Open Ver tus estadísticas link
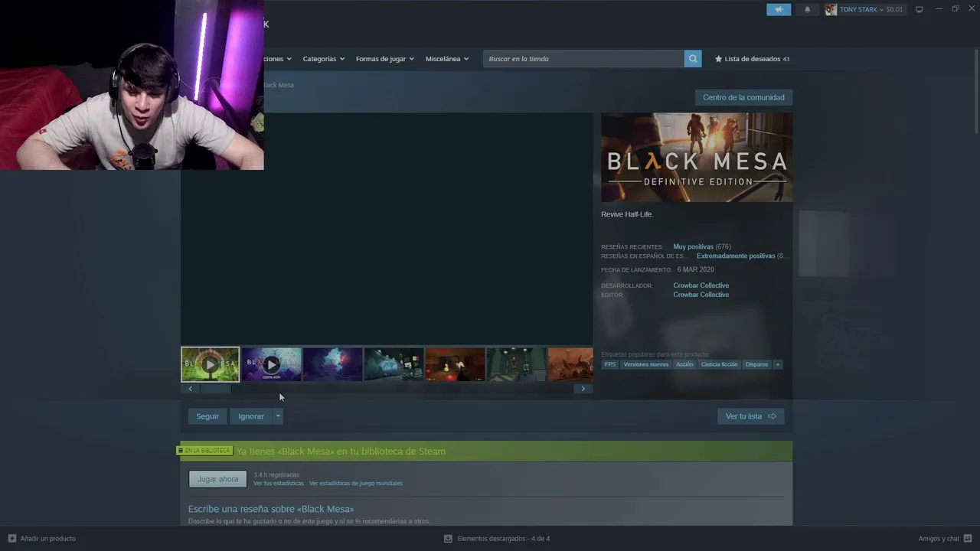Screen dimensions: 980x551 pyautogui.click(x=279, y=484)
